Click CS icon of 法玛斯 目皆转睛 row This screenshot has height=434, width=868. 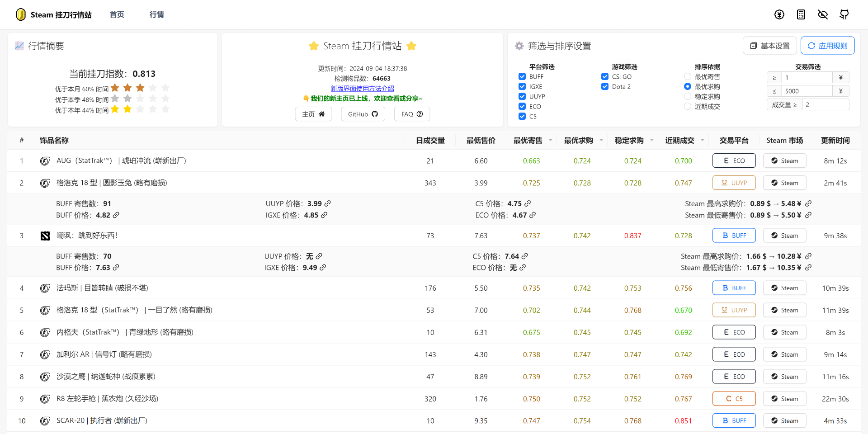coord(45,288)
